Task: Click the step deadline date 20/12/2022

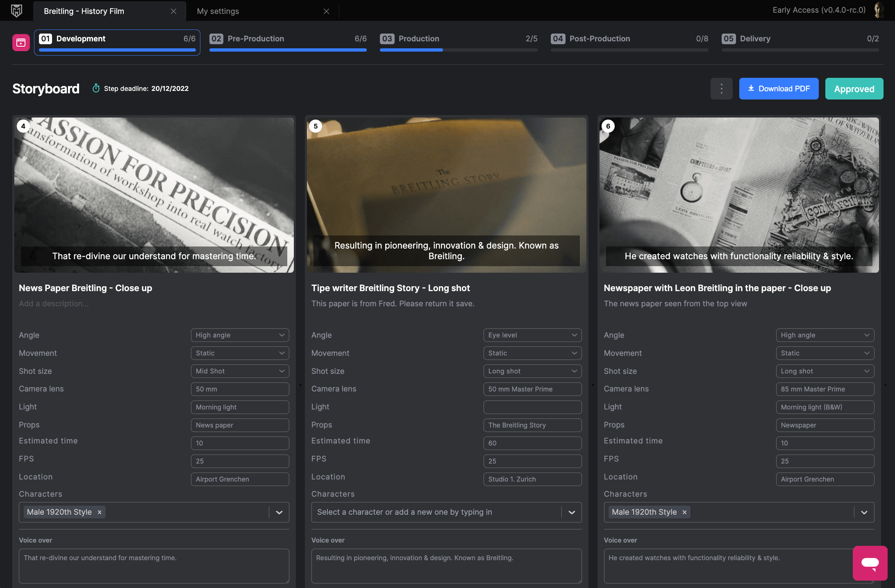Action: pyautogui.click(x=170, y=88)
